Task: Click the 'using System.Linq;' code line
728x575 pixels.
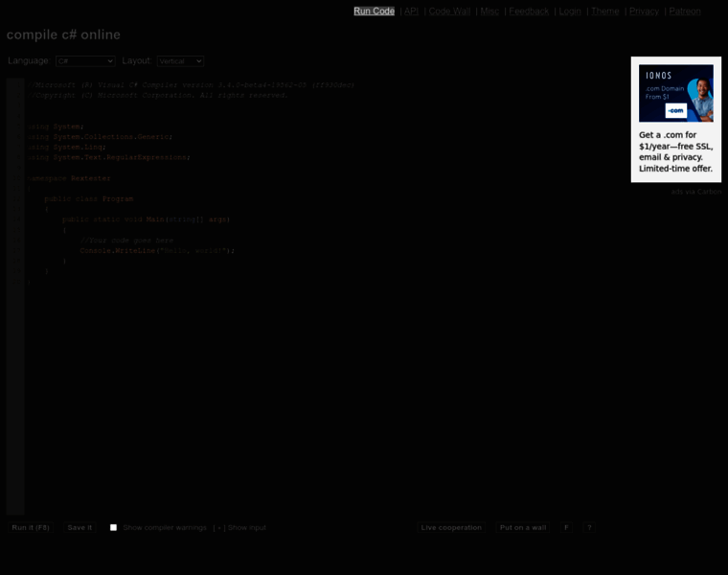Action: click(x=67, y=148)
